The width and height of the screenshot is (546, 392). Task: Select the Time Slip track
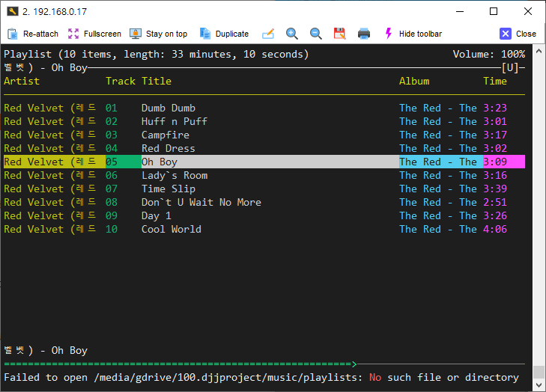264,189
